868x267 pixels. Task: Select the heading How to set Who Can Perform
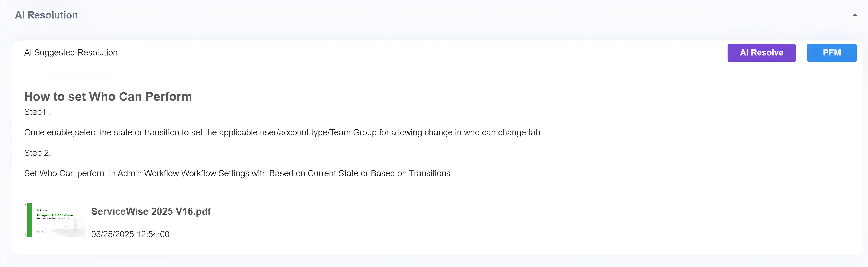point(108,97)
